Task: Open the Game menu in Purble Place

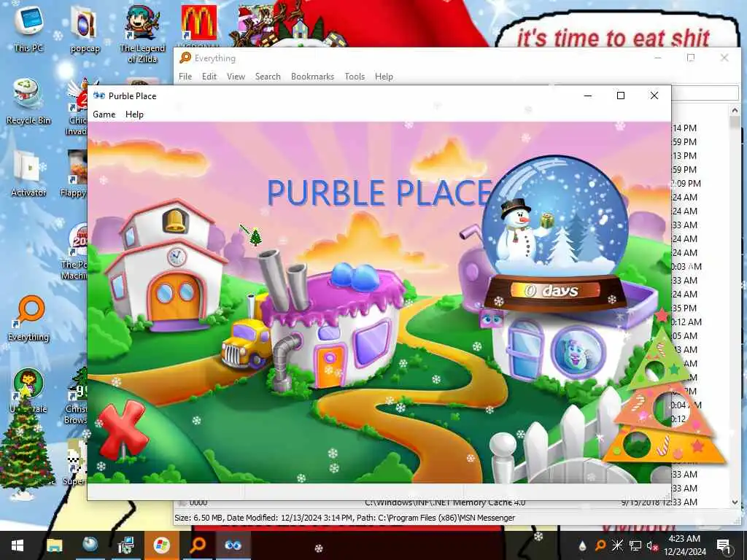Action: pos(104,114)
